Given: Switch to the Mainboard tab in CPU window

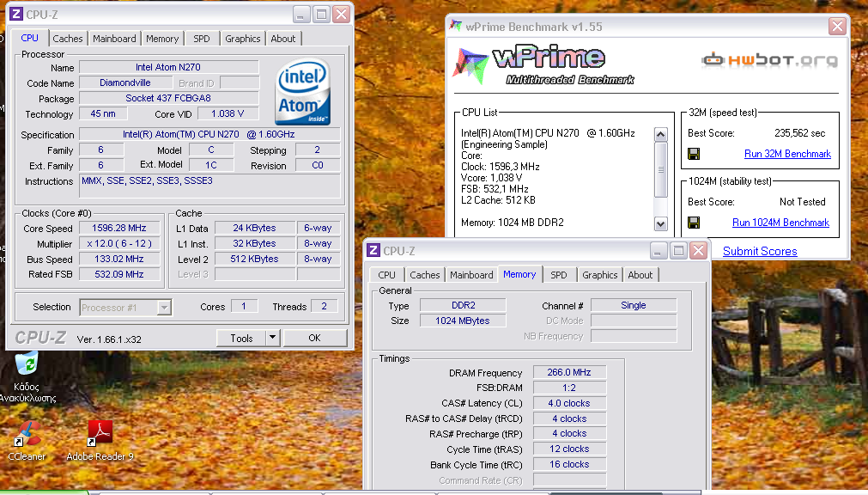Looking at the screenshot, I should click(x=114, y=39).
